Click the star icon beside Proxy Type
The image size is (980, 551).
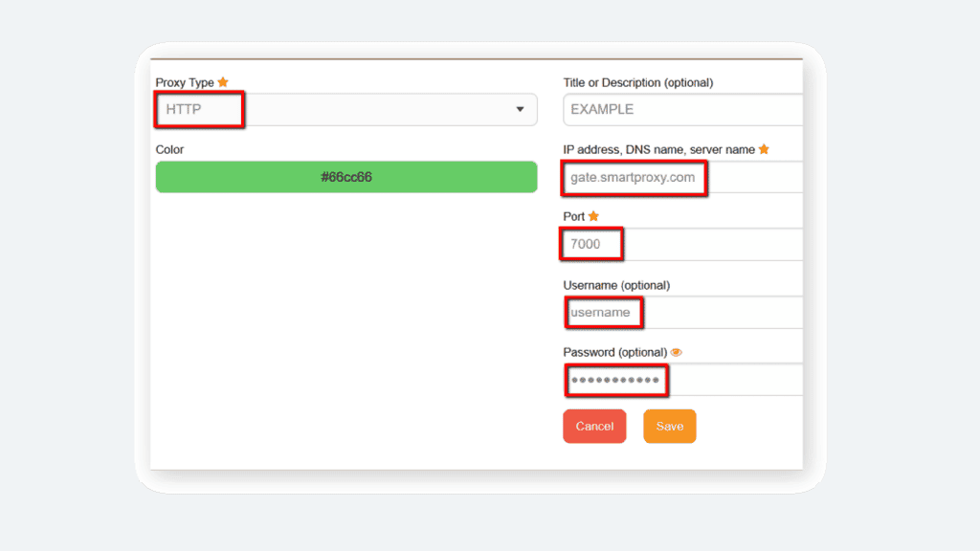[223, 82]
